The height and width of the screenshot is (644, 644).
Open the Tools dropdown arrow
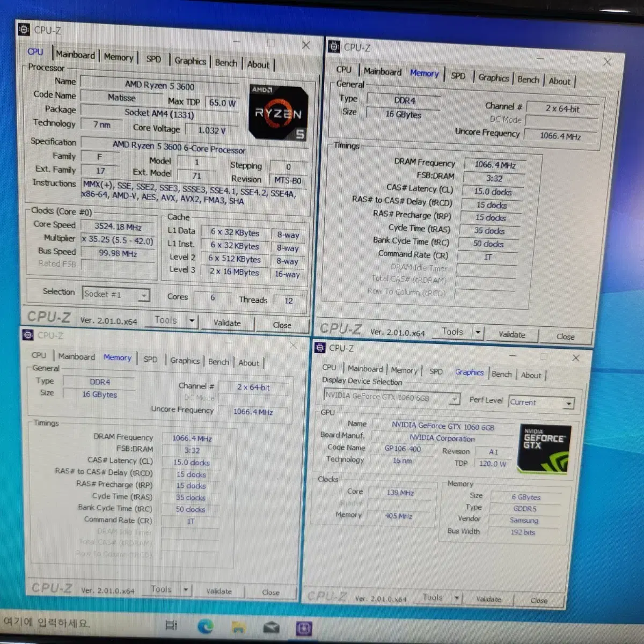coord(192,320)
